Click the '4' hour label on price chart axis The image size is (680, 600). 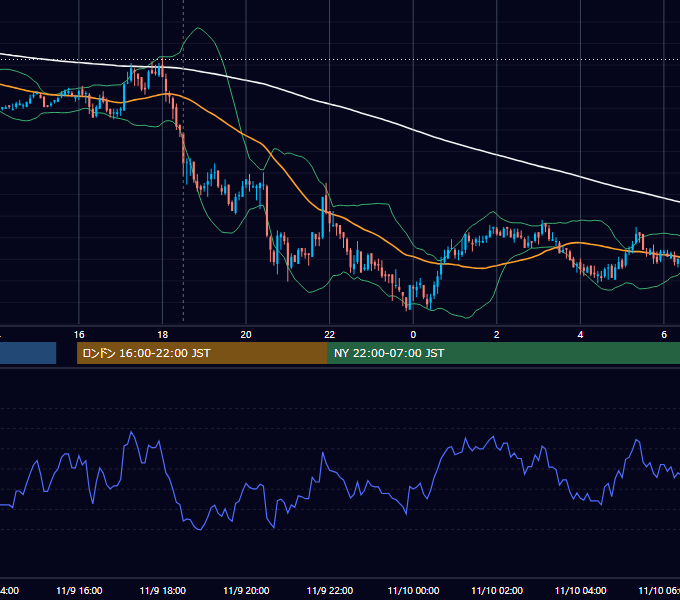pyautogui.click(x=580, y=335)
